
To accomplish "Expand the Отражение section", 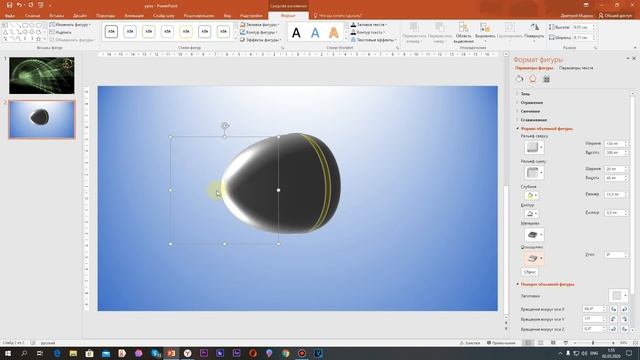I will pyautogui.click(x=531, y=102).
